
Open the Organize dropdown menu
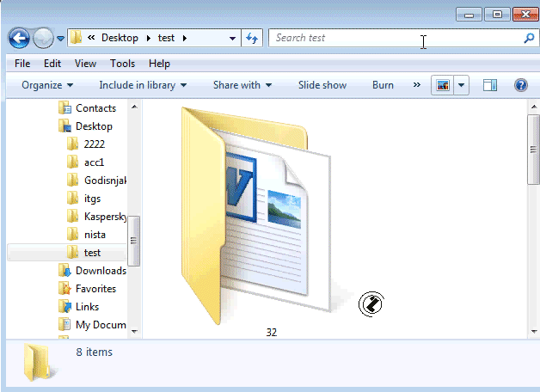tap(47, 85)
